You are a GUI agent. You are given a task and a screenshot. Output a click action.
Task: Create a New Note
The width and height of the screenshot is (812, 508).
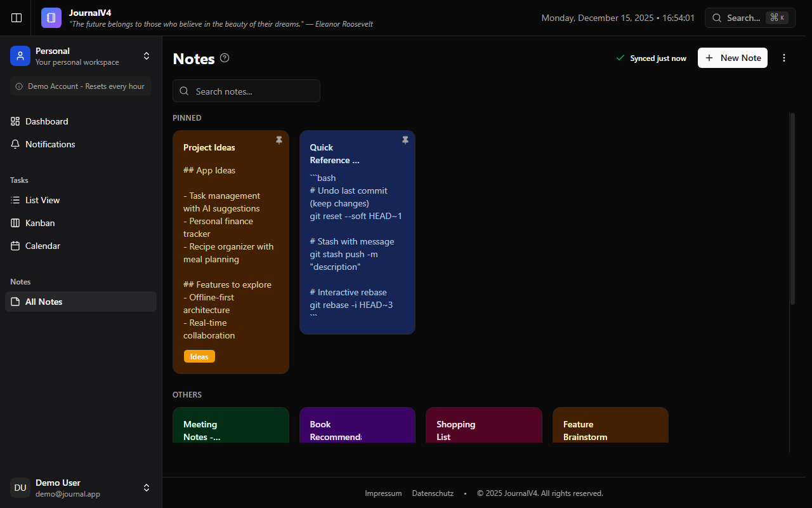point(733,58)
